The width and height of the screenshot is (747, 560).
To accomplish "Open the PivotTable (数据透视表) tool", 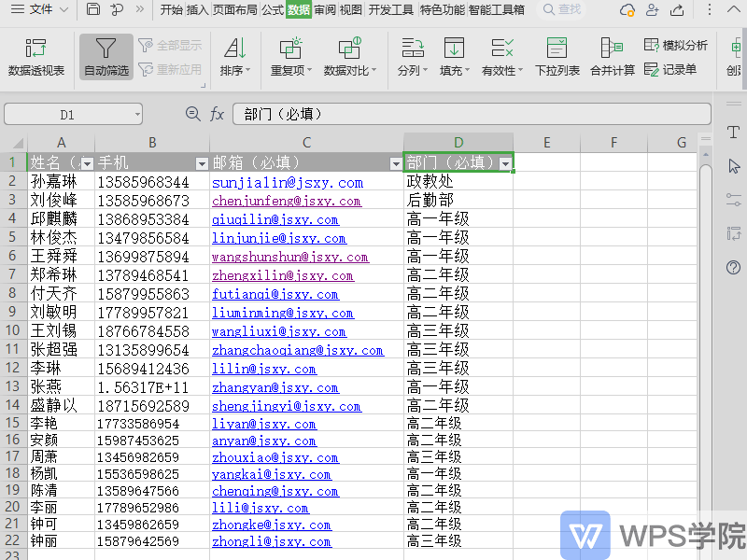I will 35,57.
